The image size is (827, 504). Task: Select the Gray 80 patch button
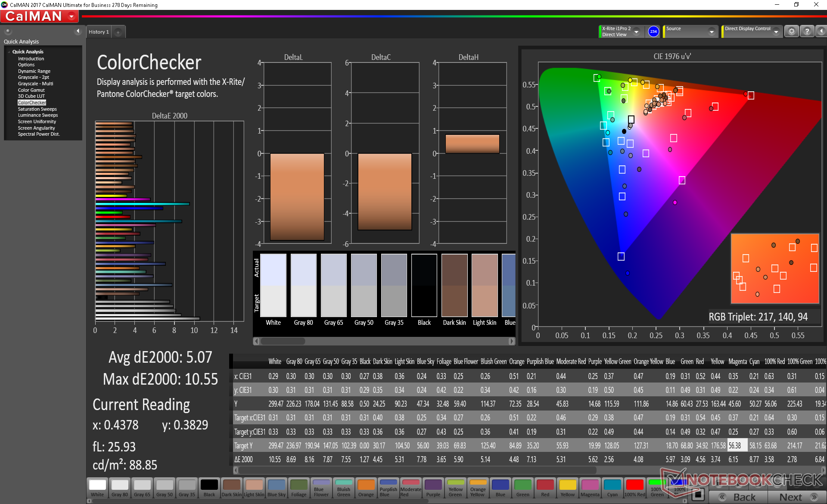click(120, 488)
